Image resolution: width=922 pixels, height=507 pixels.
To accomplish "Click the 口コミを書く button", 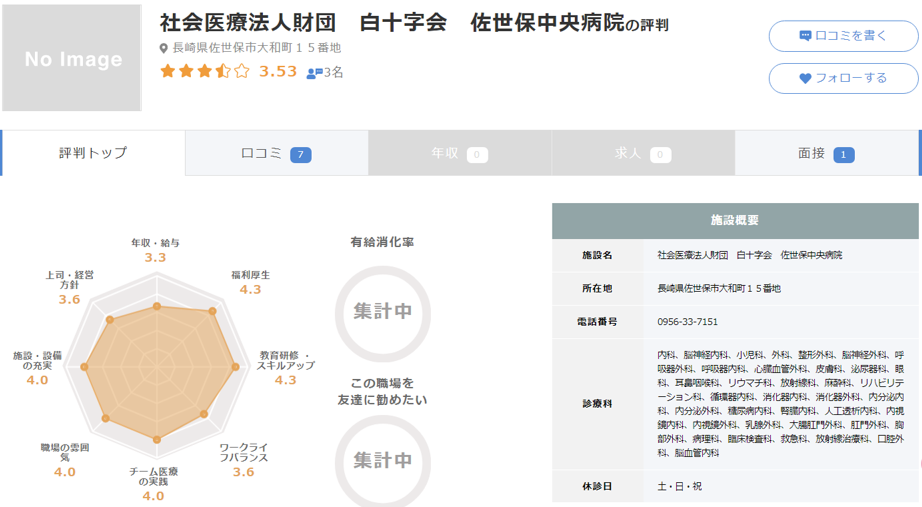I will tap(843, 36).
